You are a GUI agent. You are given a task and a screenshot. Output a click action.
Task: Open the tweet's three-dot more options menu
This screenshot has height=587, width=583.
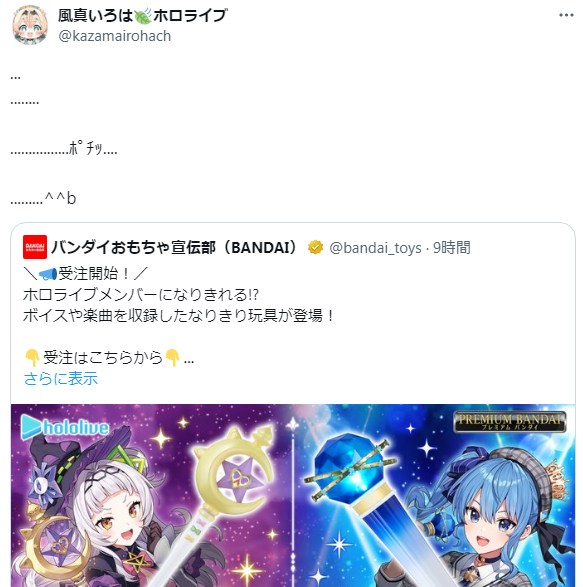[x=566, y=15]
